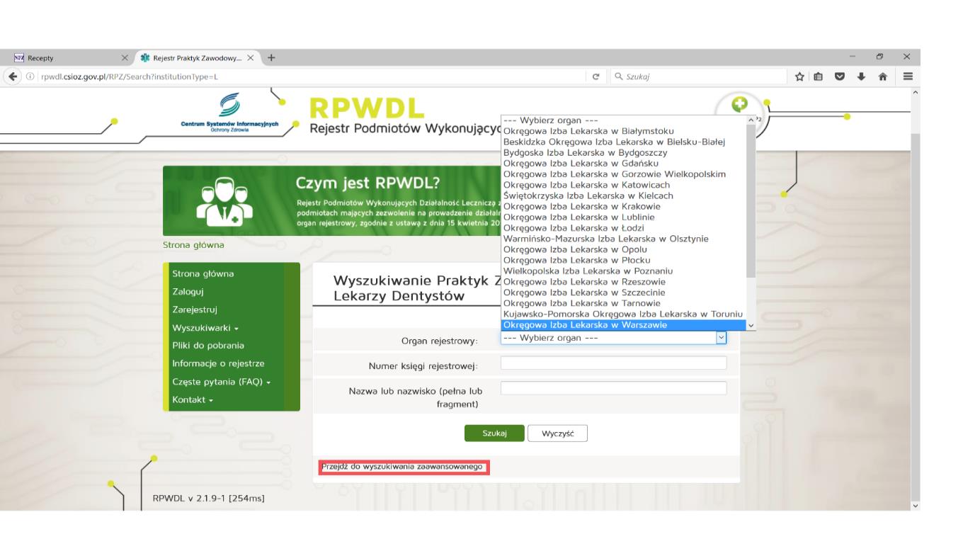980x556 pixels.
Task: Pick Wielkopolska Izba Lekarska w Poznaniu
Action: click(624, 271)
